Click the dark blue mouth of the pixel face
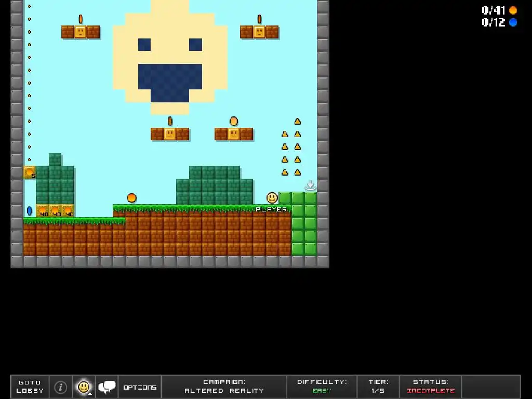The width and height of the screenshot is (532, 399). point(170,83)
